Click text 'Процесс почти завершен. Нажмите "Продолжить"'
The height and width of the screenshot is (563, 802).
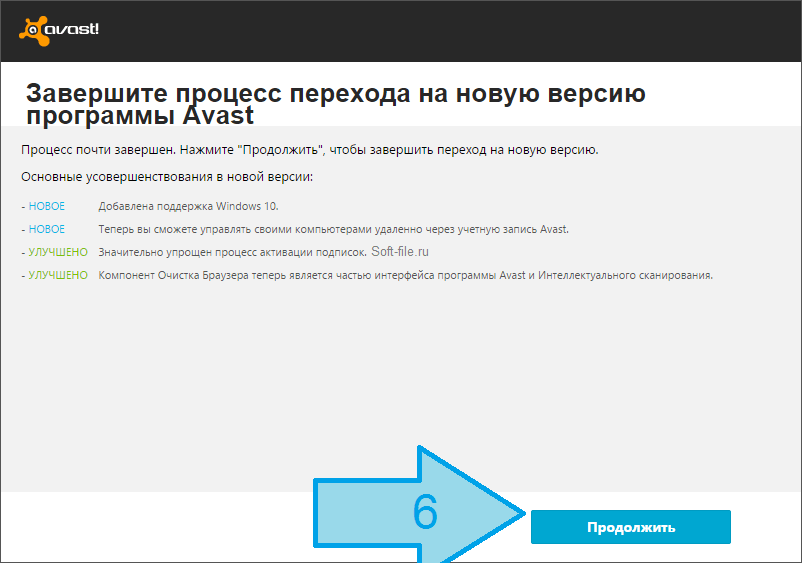click(173, 150)
